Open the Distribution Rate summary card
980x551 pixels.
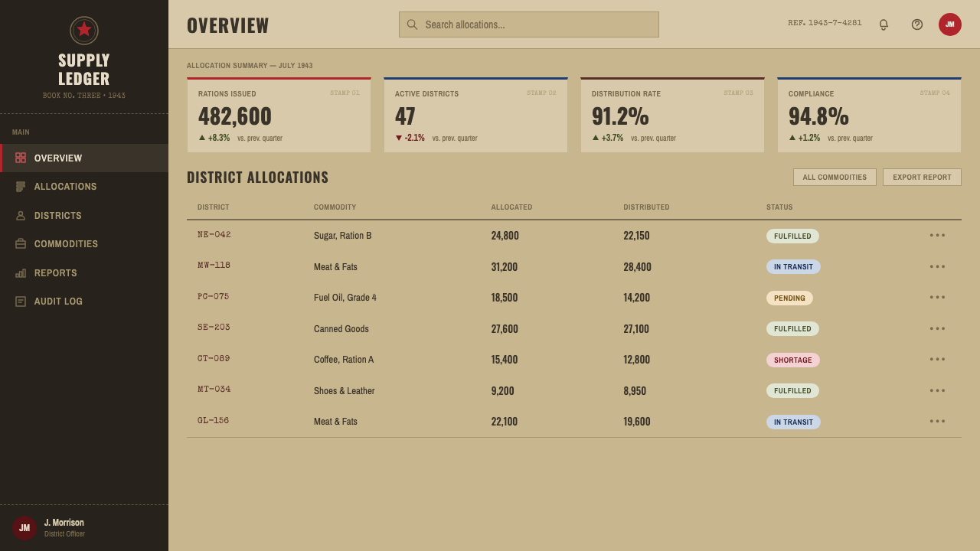pos(672,115)
